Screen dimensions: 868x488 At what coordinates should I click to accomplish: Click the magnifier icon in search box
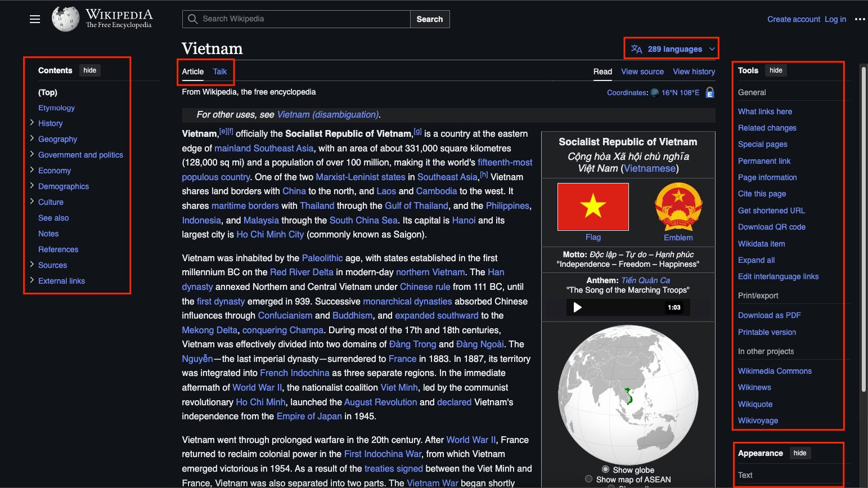(x=192, y=19)
